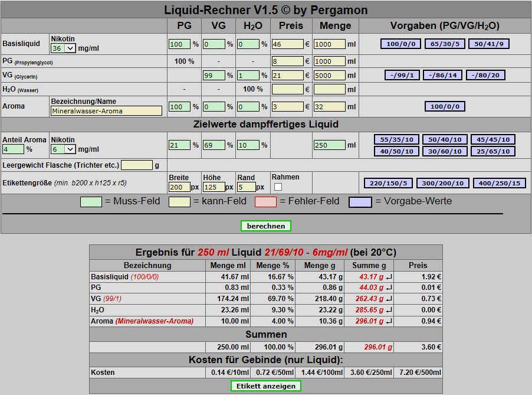Viewport: 532px width, 395px height.
Task: Click the Anteil Aroma percent field
Action: coord(13,149)
